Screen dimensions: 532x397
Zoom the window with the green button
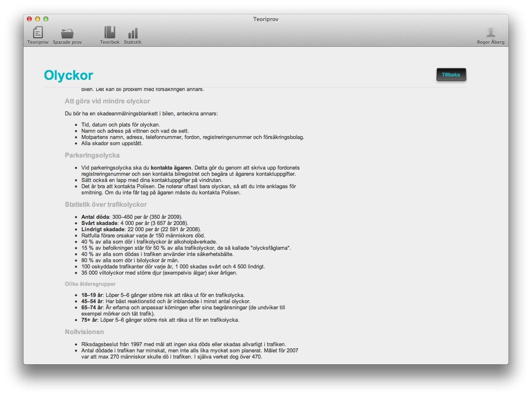click(46, 19)
